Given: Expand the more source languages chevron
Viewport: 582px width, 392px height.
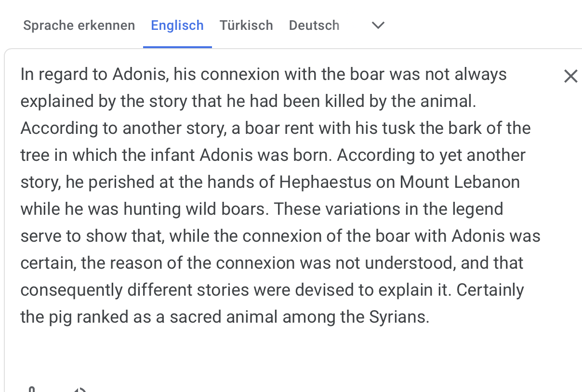Looking at the screenshot, I should (x=378, y=26).
